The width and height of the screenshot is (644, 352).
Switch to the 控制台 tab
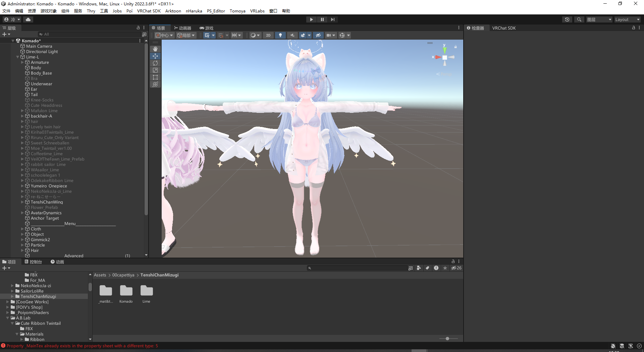pyautogui.click(x=33, y=262)
